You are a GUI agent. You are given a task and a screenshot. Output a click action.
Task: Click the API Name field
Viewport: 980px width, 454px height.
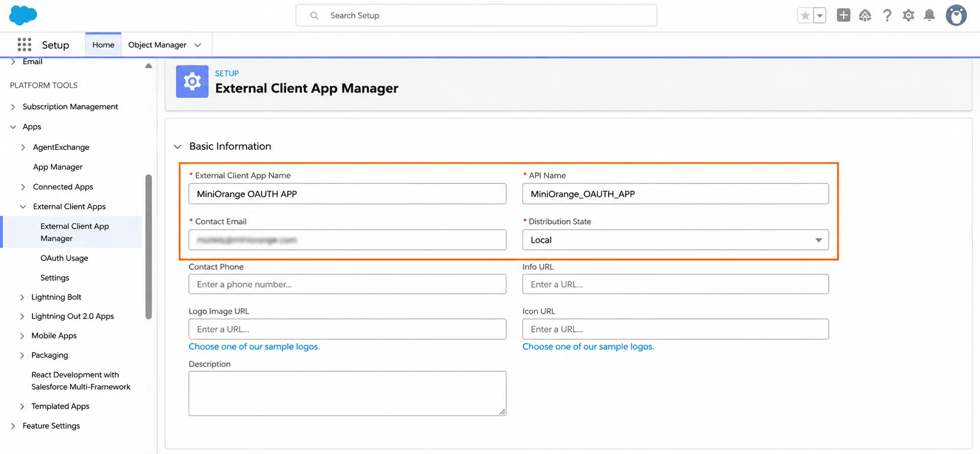(676, 194)
